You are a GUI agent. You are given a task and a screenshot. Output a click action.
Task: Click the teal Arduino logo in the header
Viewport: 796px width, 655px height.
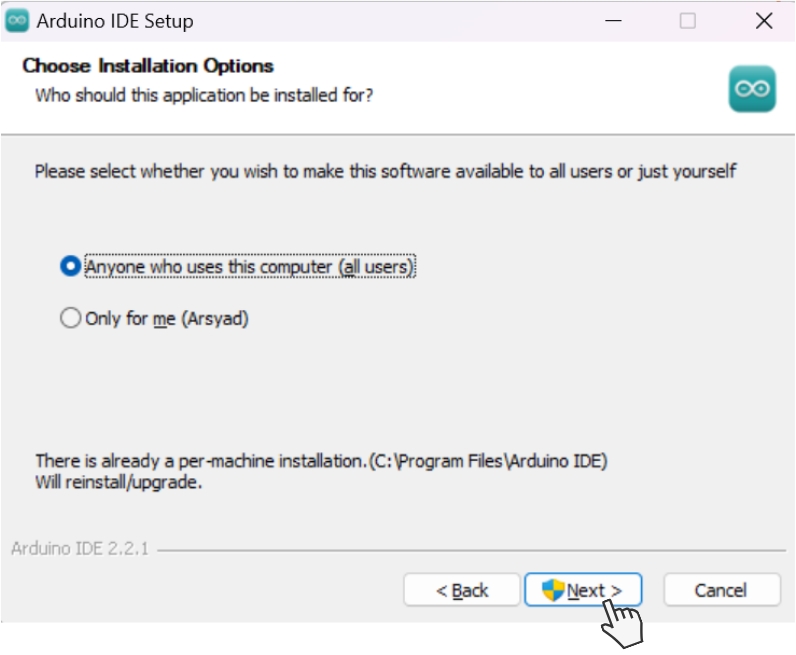(752, 89)
